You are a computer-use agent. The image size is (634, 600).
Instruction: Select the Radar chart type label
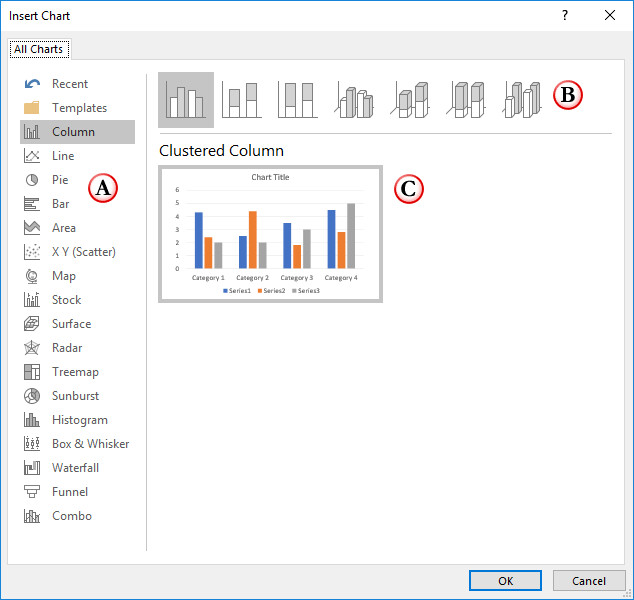click(67, 348)
